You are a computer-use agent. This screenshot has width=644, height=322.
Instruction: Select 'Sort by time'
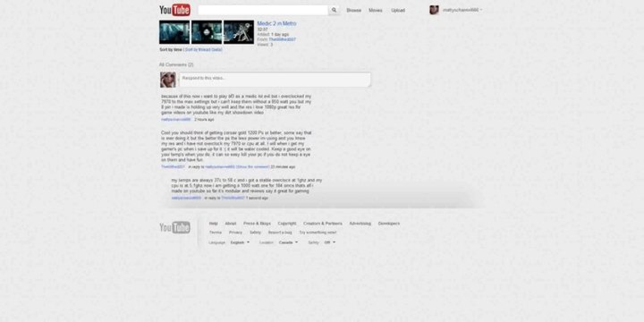pyautogui.click(x=171, y=49)
